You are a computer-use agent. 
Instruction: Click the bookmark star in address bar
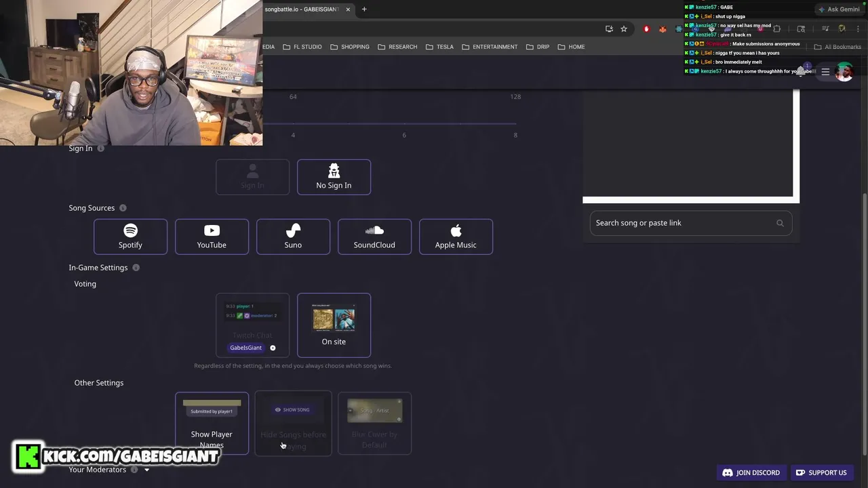[624, 29]
